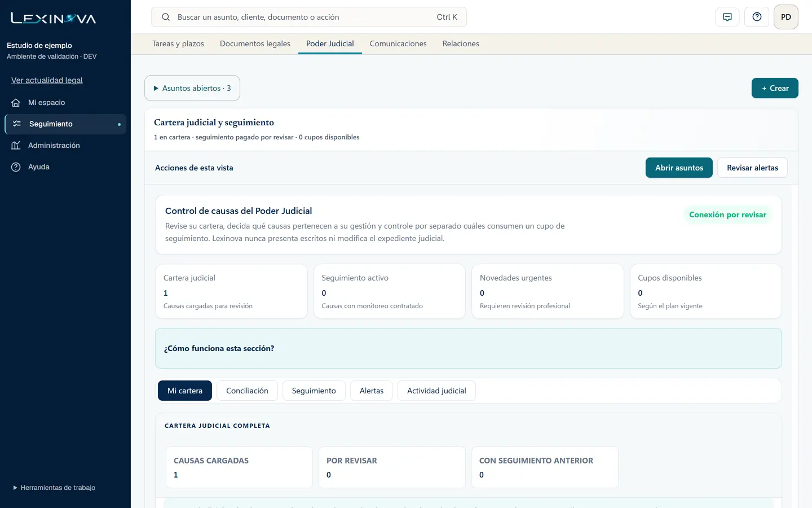Open Ver actualidad legal link

click(x=47, y=80)
